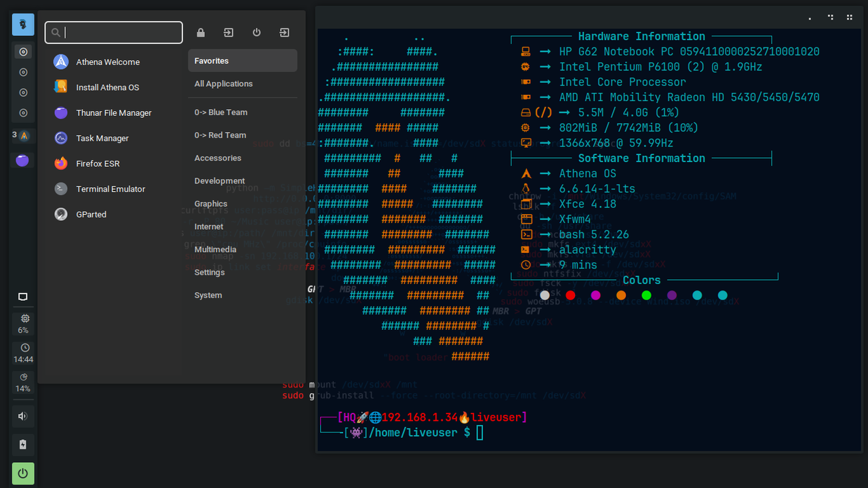
Task: Launch GParted from its label
Action: pos(92,214)
